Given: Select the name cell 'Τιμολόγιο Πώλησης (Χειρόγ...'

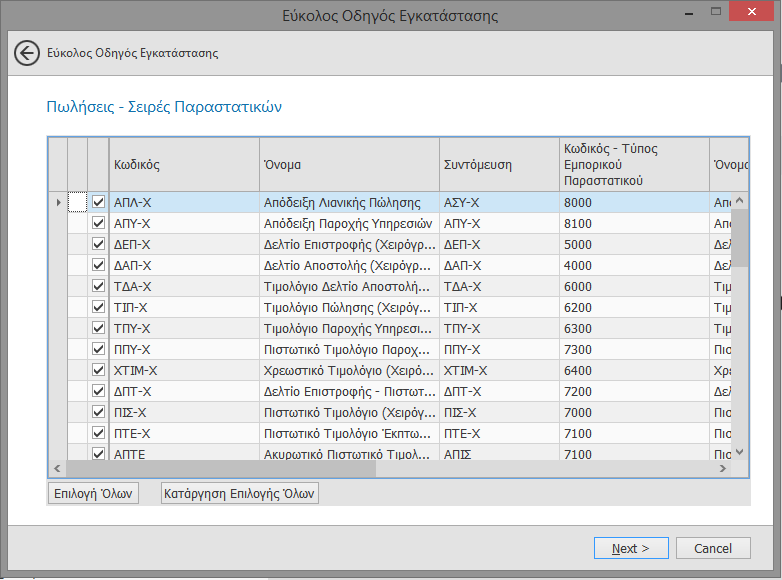Looking at the screenshot, I should [349, 307].
